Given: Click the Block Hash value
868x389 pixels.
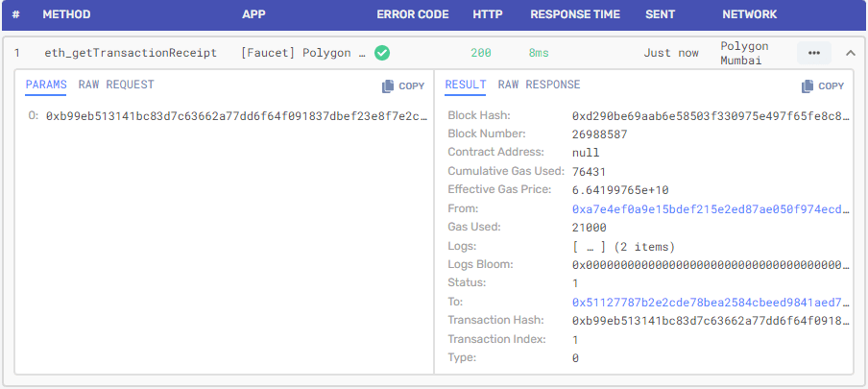Looking at the screenshot, I should (x=711, y=115).
